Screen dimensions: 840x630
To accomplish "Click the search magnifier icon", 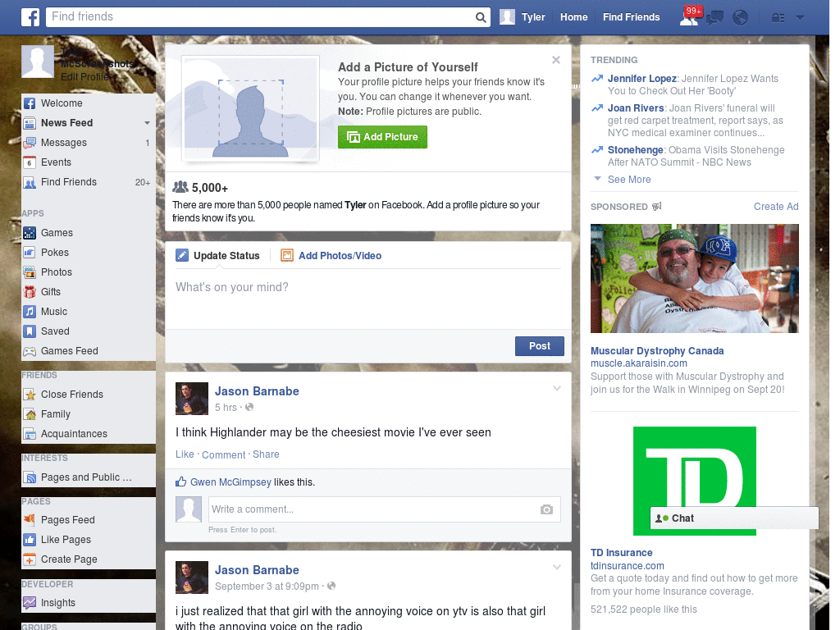I will click(x=481, y=17).
